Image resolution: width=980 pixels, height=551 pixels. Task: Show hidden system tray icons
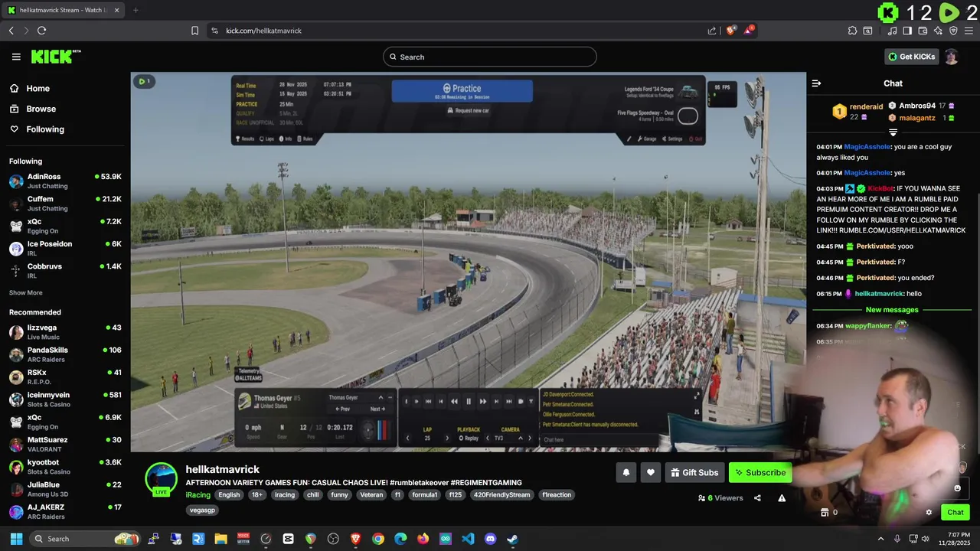[880, 539]
